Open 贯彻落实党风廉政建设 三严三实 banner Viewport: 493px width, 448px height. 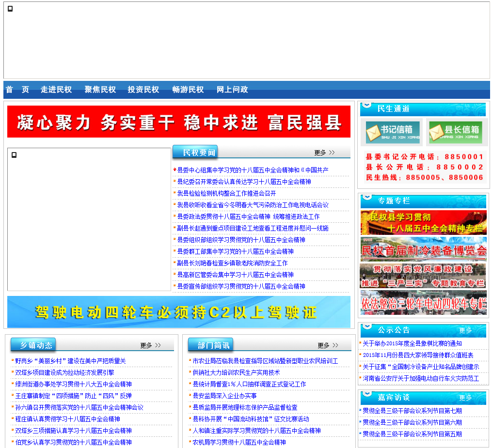coord(423,276)
